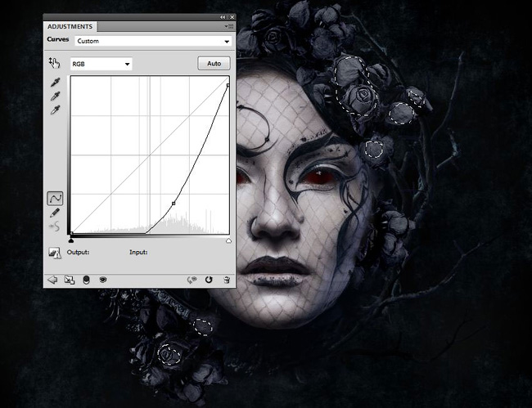Click the white point input slider triangle
Screen dimensions: 532x408
228,240
